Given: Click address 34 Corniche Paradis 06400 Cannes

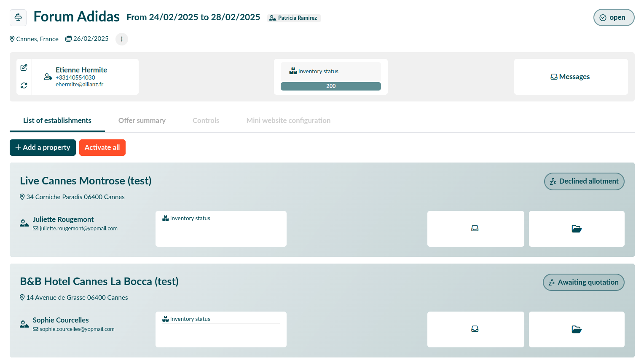Looking at the screenshot, I should (x=75, y=197).
